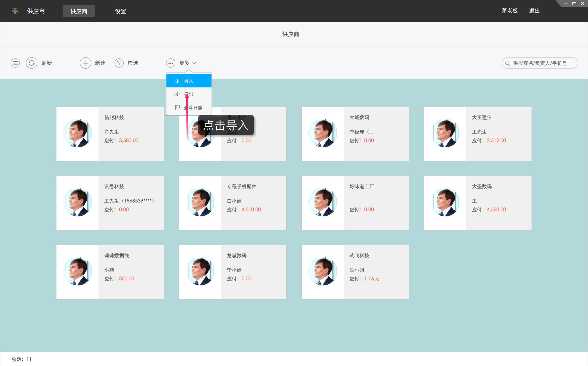Screen dimensions: 588x366
Task: Click the plus icon next to 新建
Action: coord(85,63)
